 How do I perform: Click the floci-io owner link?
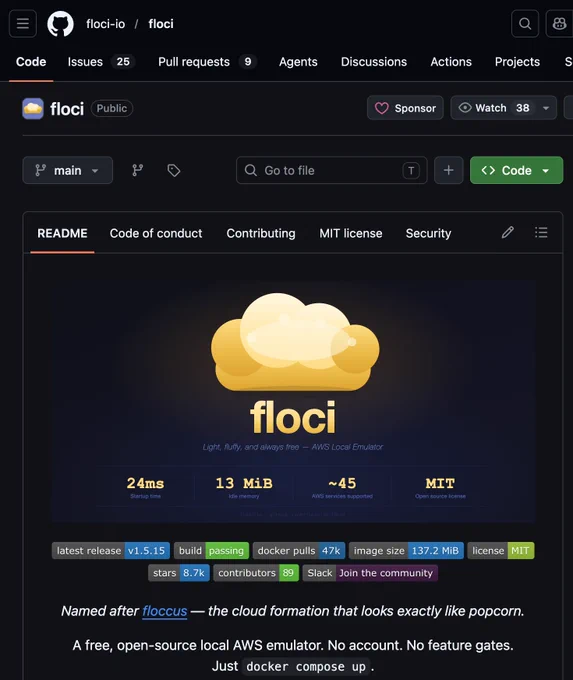[105, 24]
